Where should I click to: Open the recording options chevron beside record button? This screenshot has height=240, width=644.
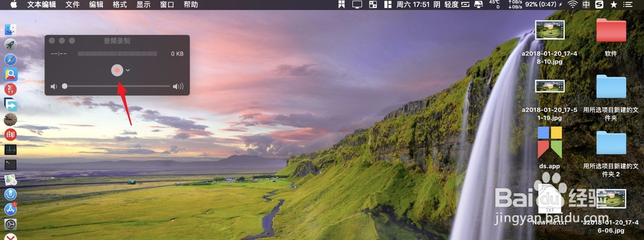(x=128, y=70)
